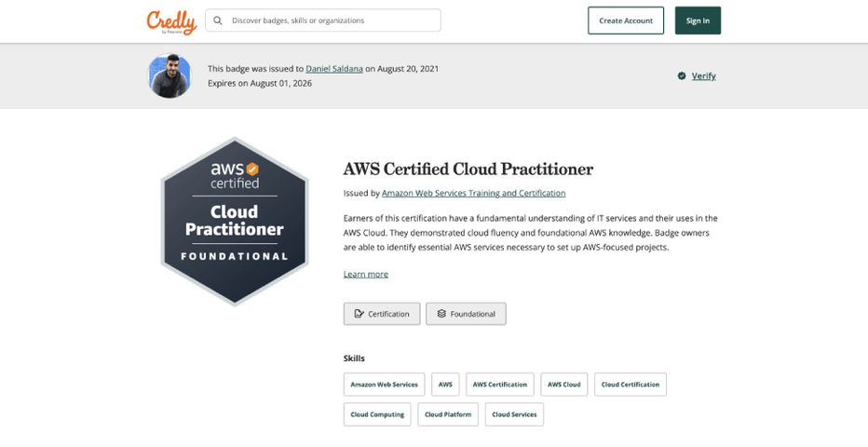Screen dimensions: 868x447
Task: Click the green verified checkmark icon
Action: (682, 76)
